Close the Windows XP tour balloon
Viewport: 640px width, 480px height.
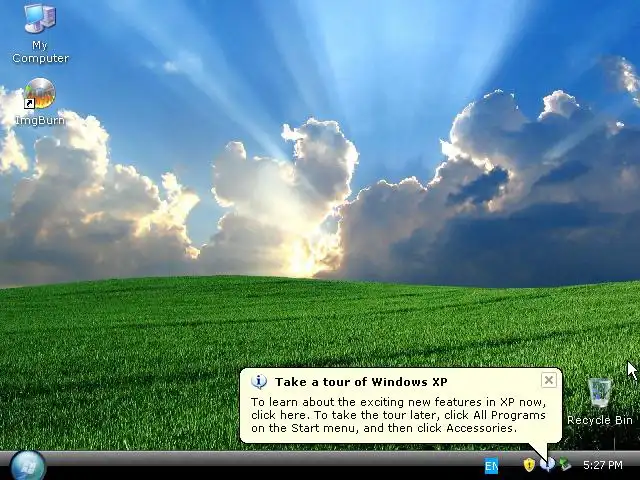[x=549, y=380]
